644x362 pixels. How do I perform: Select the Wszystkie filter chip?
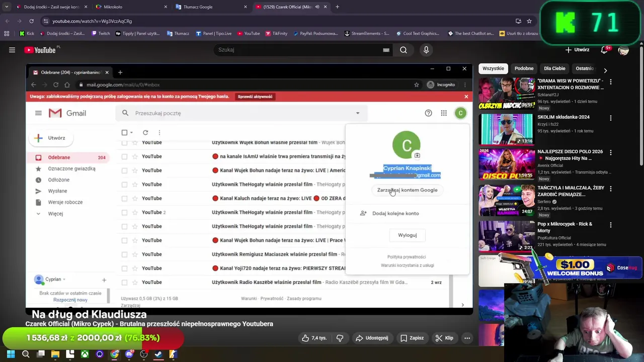(x=493, y=68)
